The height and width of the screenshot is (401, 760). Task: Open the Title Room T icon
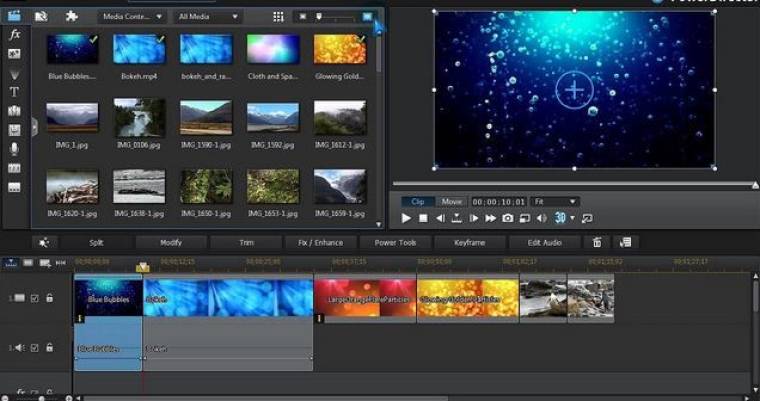(15, 92)
